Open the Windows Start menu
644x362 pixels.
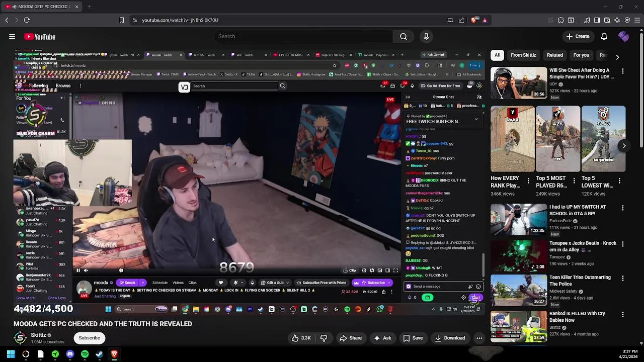11,354
